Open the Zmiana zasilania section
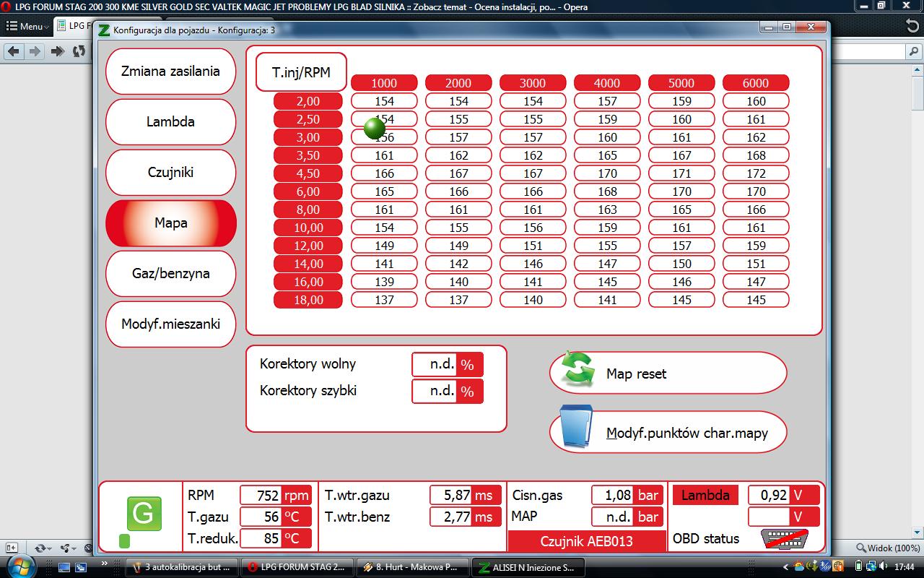This screenshot has width=924, height=578. tap(170, 71)
